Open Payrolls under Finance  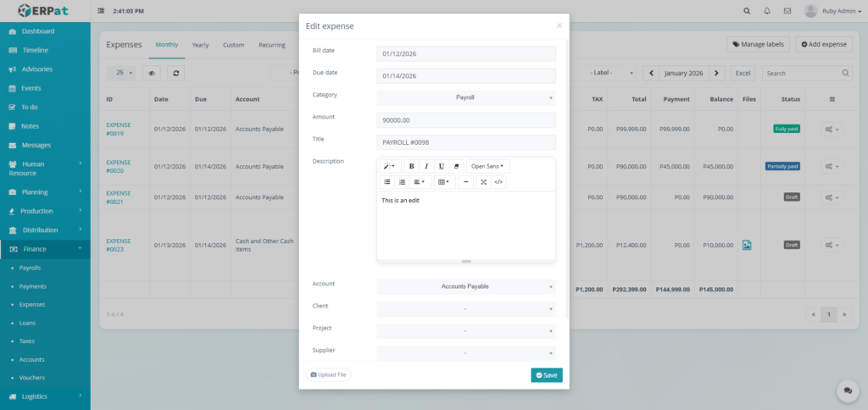[30, 268]
